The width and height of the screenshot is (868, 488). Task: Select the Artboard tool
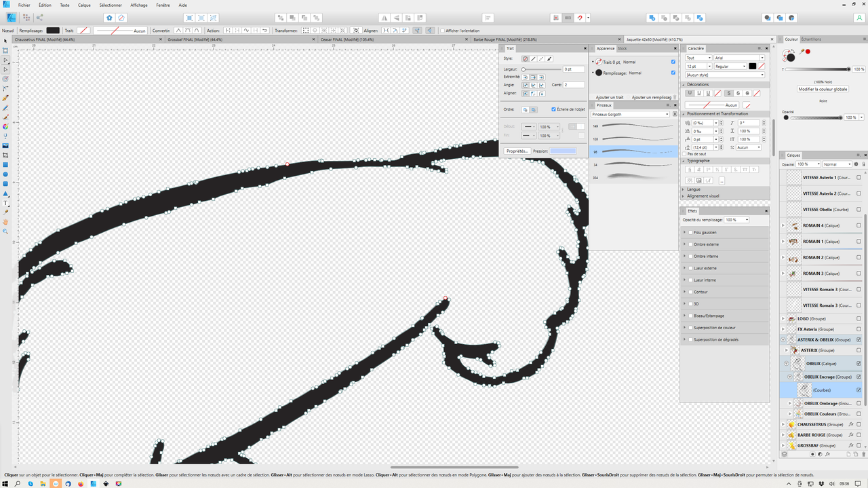point(5,50)
